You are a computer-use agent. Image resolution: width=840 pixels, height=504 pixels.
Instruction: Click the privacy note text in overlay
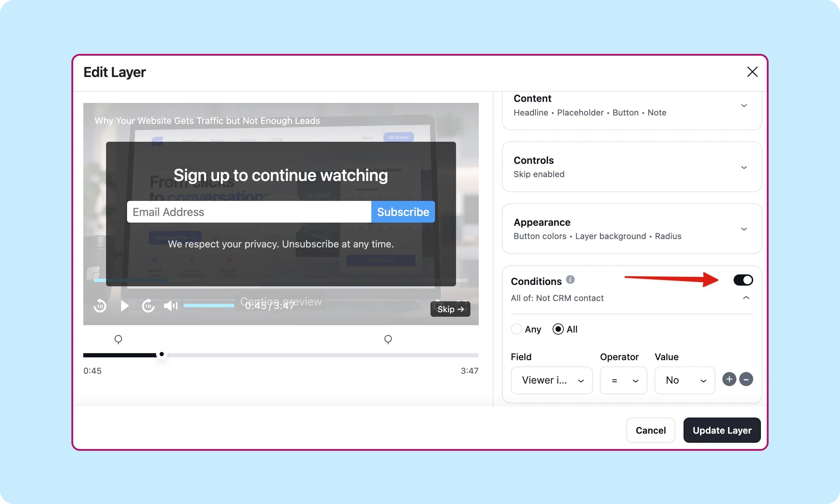click(281, 244)
